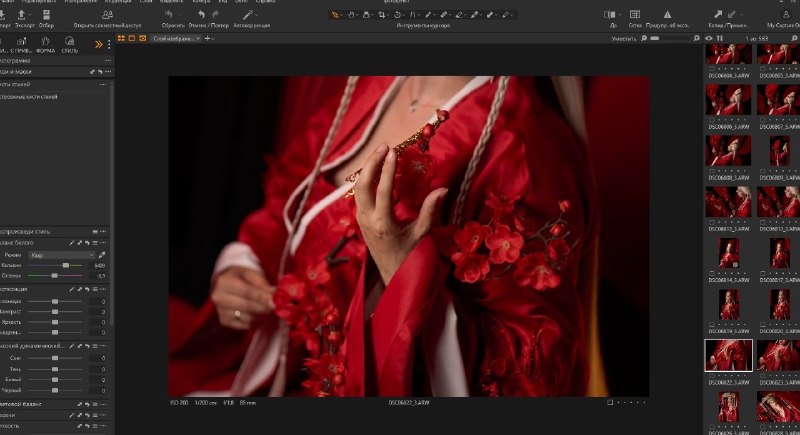Open the image layer selector dropdown

click(176, 38)
